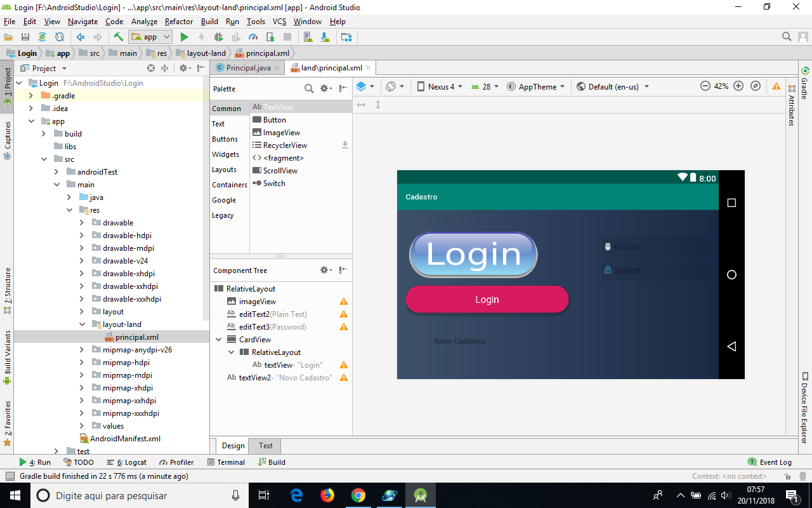Open the Refactor menu
812x508 pixels.
[x=179, y=22]
